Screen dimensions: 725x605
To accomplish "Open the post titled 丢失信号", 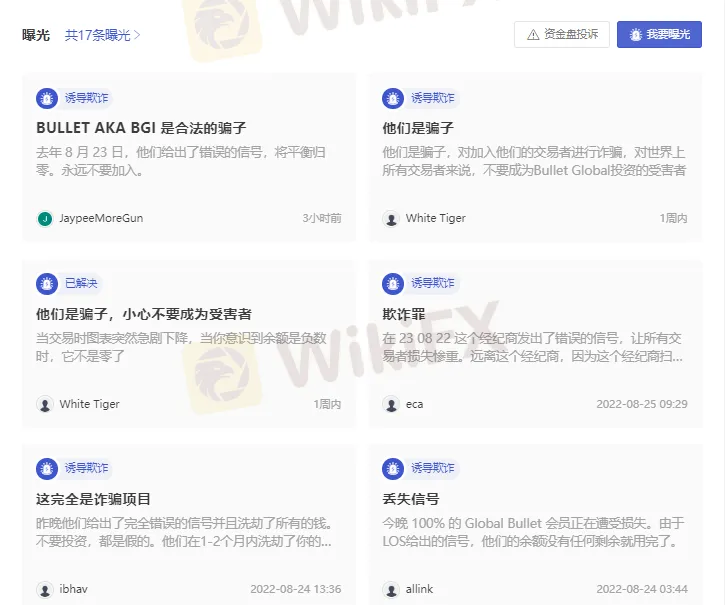I will pos(411,499).
